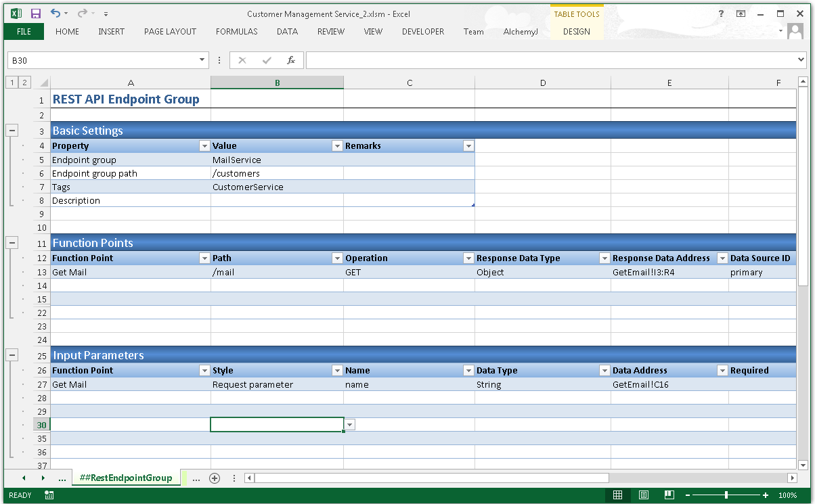Select Normal view icon in status bar
The image size is (815, 504).
coord(617,495)
